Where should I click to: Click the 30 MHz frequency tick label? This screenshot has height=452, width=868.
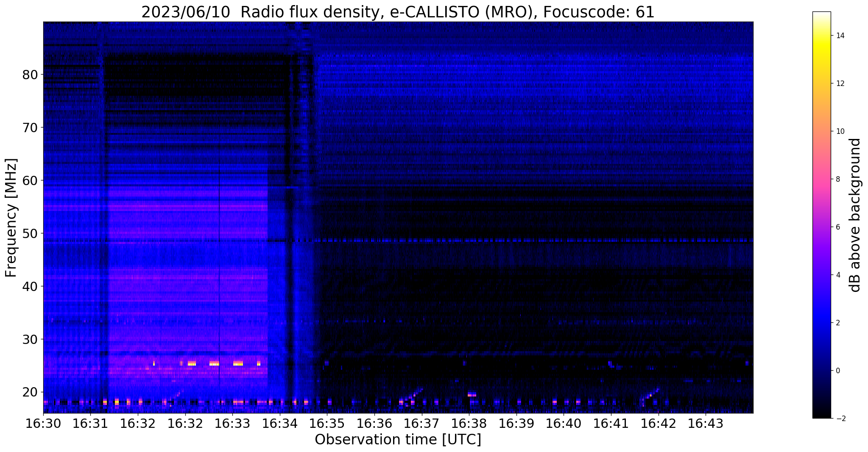tap(31, 339)
